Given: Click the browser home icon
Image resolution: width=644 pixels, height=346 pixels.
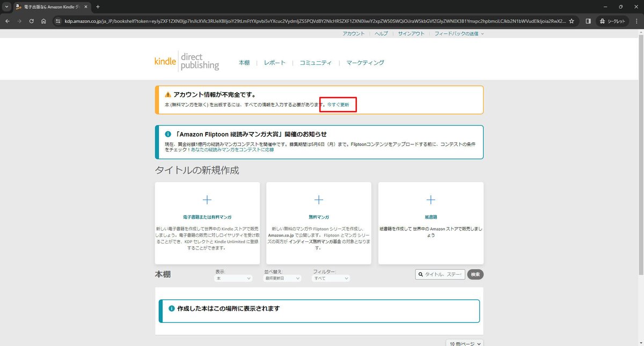Looking at the screenshot, I should point(44,21).
